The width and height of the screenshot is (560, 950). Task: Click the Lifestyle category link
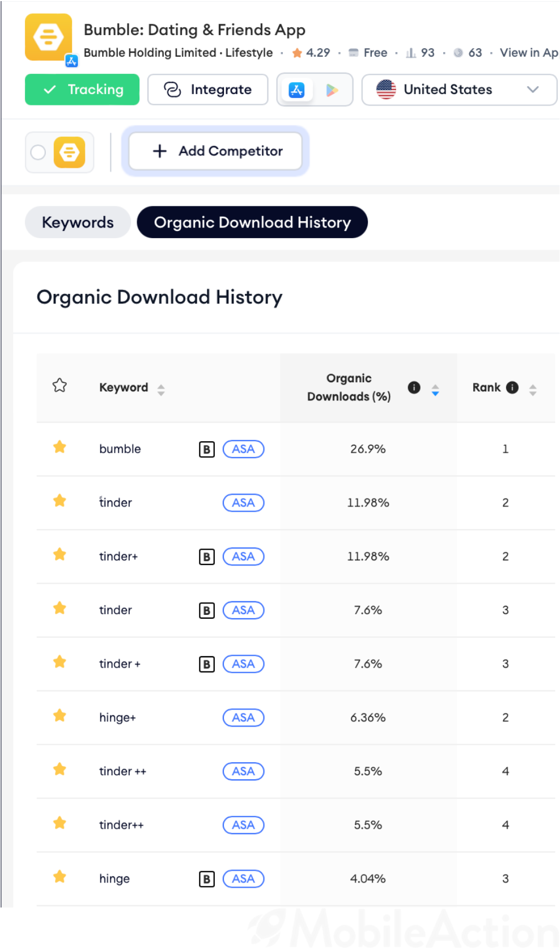(249, 53)
